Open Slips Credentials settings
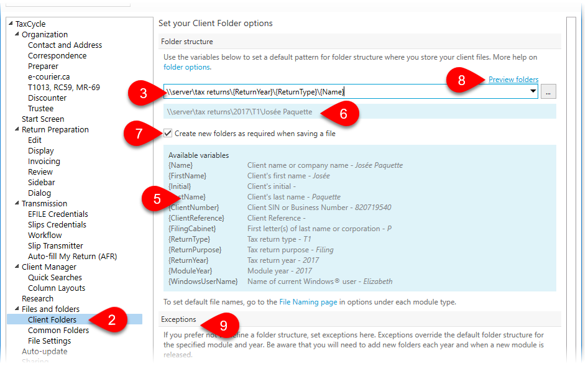 [x=57, y=224]
